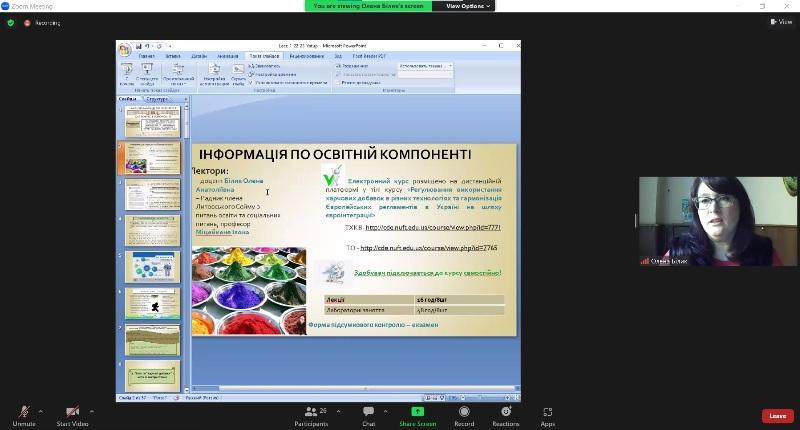Switch to the Structure tab in slide pane
800x430 pixels.
click(x=157, y=99)
